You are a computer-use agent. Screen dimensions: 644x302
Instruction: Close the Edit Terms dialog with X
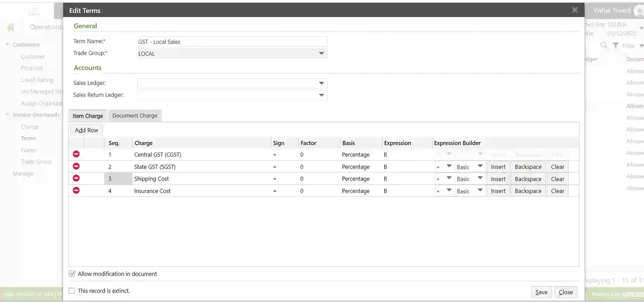(x=575, y=10)
